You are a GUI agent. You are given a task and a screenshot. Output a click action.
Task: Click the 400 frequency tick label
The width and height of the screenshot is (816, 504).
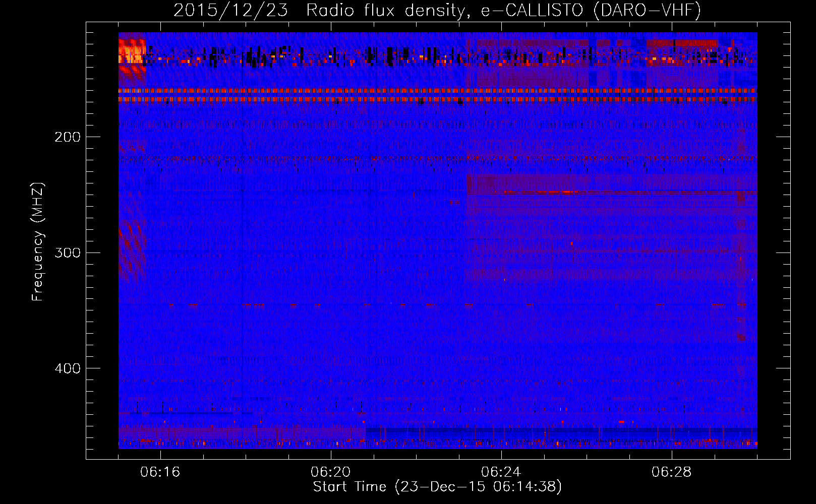coord(68,368)
